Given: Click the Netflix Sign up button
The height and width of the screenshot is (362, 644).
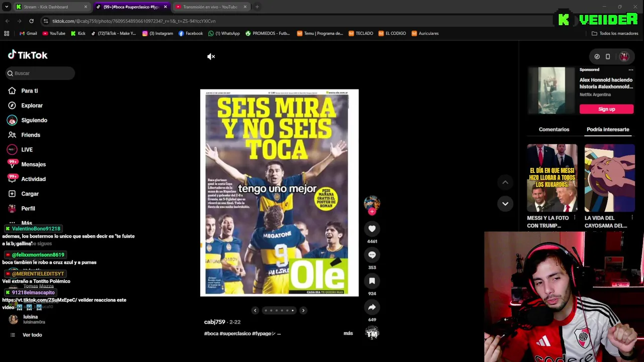Looking at the screenshot, I should coord(606,109).
